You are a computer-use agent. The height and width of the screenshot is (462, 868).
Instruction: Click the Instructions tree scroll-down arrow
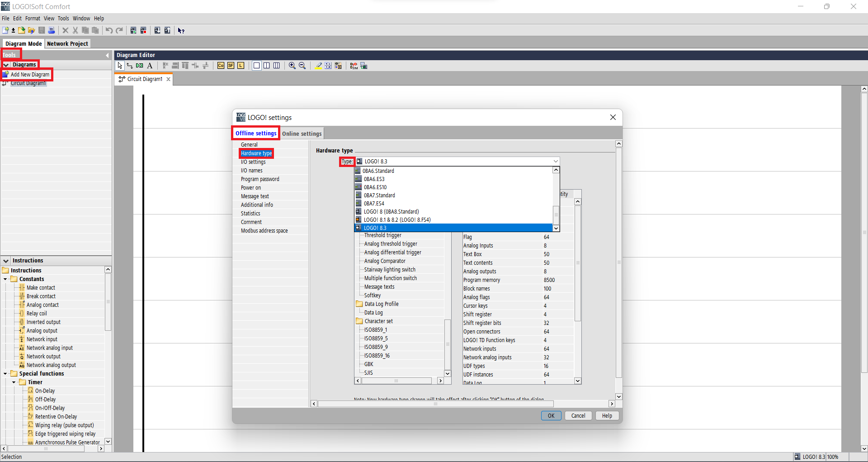108,441
